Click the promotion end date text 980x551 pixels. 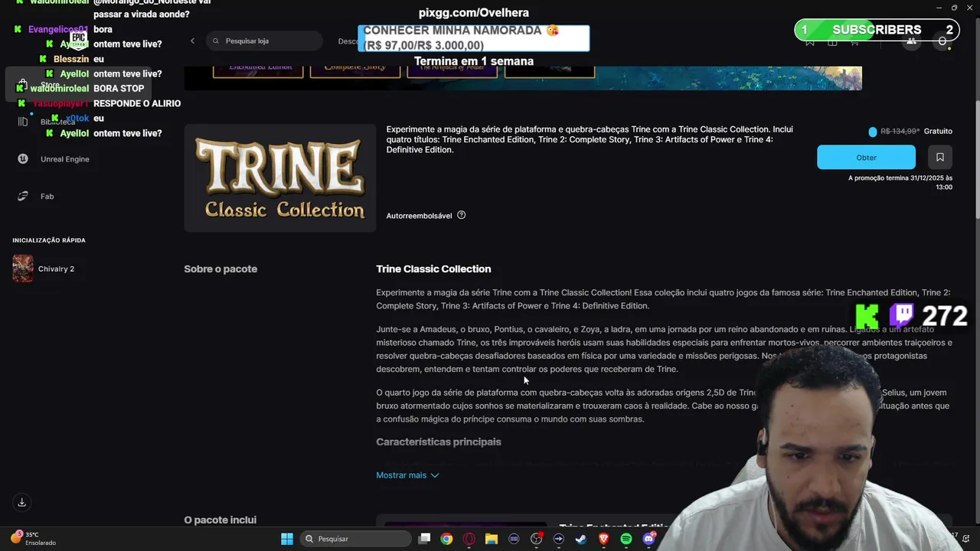(x=900, y=182)
